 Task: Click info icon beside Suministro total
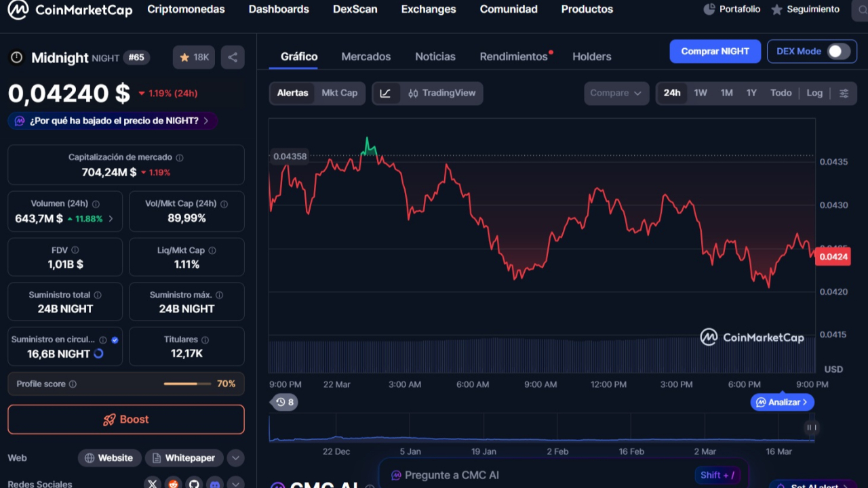[98, 296]
